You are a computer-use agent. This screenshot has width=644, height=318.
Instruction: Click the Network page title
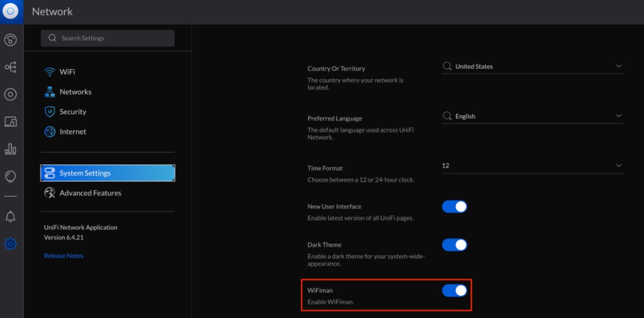52,11
